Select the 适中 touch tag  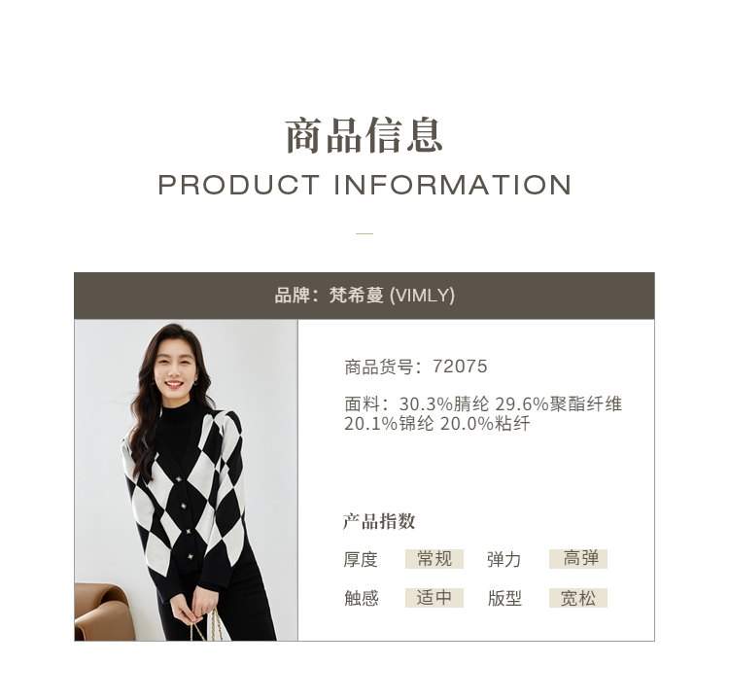point(434,598)
